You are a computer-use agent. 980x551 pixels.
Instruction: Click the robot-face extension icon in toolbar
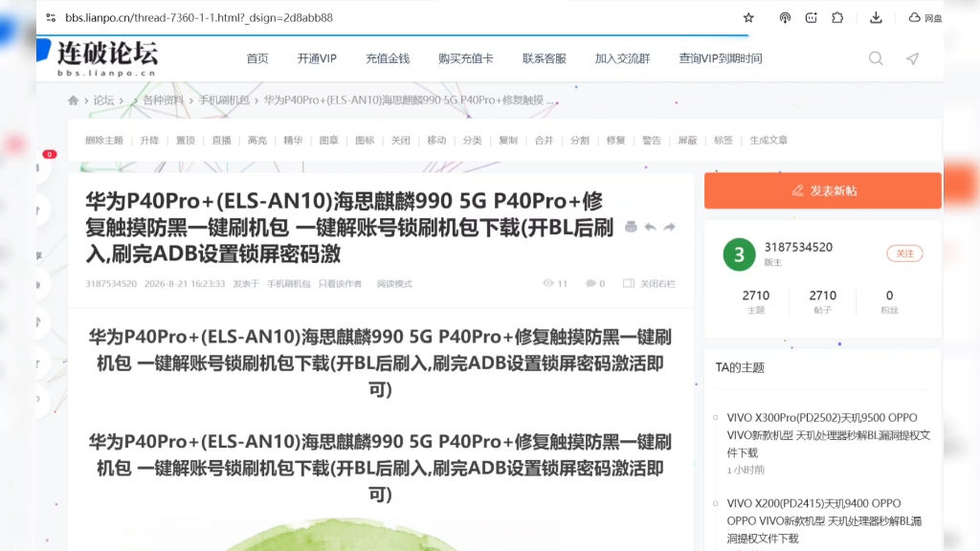pos(811,17)
